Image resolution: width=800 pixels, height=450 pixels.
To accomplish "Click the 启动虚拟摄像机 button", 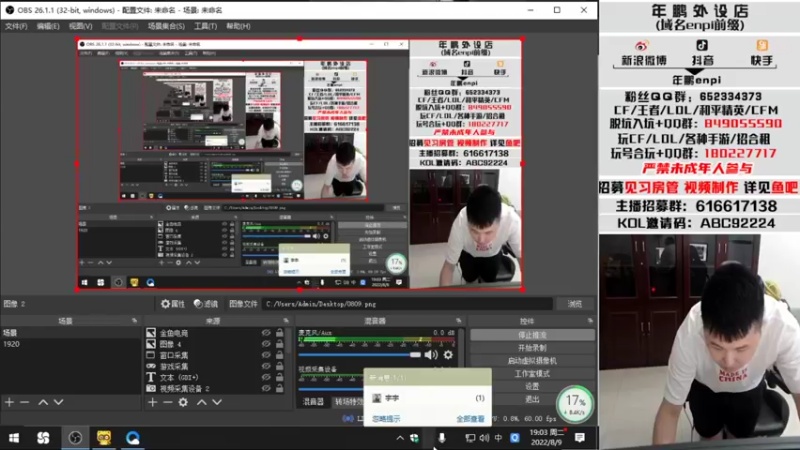I will click(532, 361).
